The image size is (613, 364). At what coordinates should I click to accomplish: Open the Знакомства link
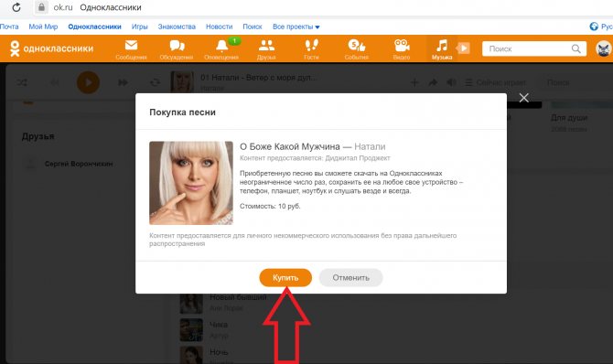coord(177,27)
